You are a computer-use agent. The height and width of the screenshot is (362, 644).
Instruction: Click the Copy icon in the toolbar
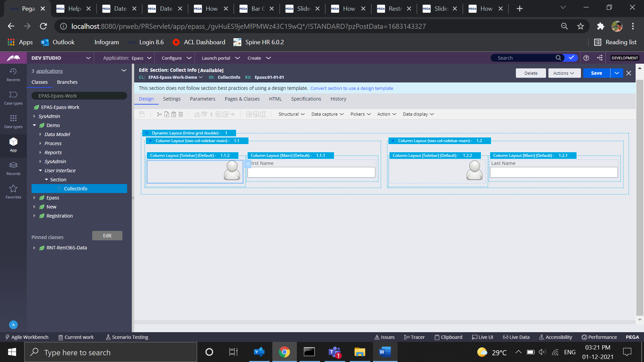tap(167, 114)
